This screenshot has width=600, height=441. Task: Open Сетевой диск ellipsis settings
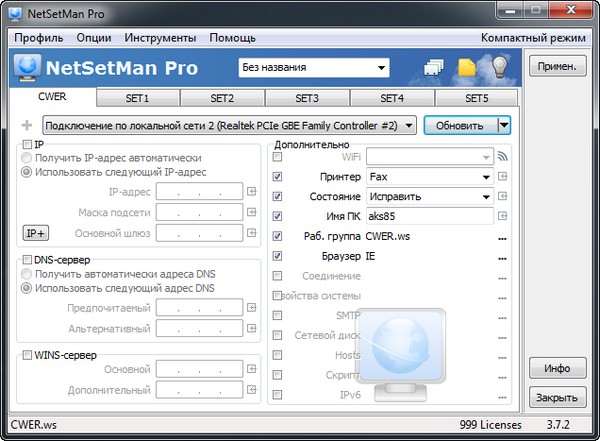(x=502, y=338)
